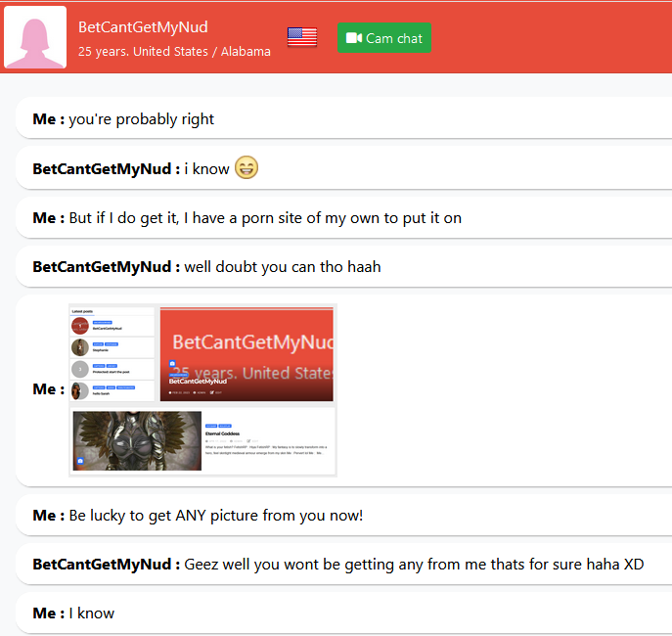Click the camera icon on the armored figure image
The height and width of the screenshot is (636, 672).
tap(80, 461)
